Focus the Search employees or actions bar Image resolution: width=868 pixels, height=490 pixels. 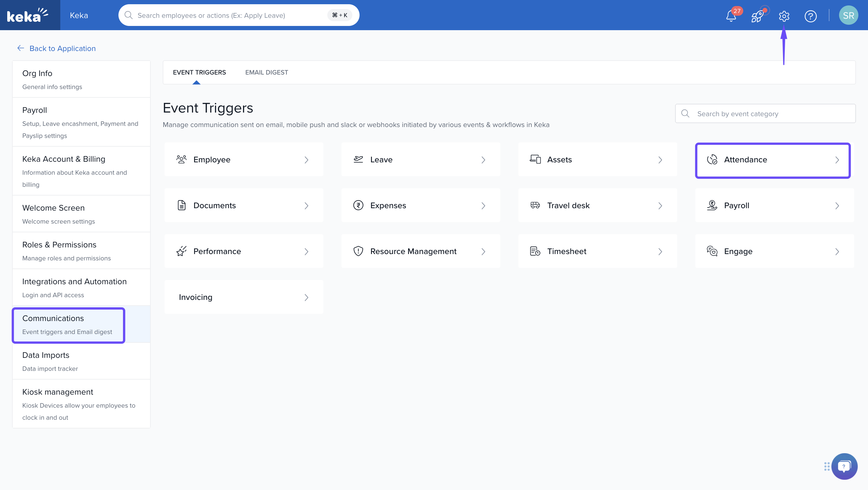229,15
